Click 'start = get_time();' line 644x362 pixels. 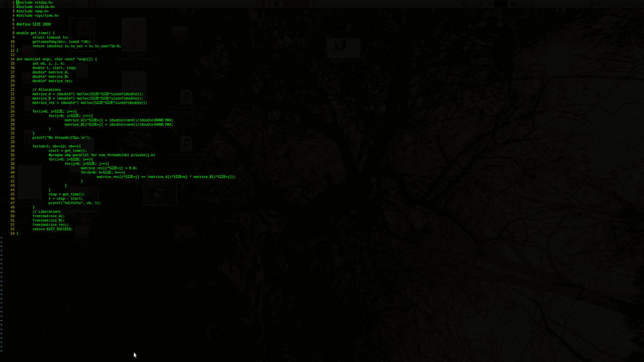[x=67, y=150]
